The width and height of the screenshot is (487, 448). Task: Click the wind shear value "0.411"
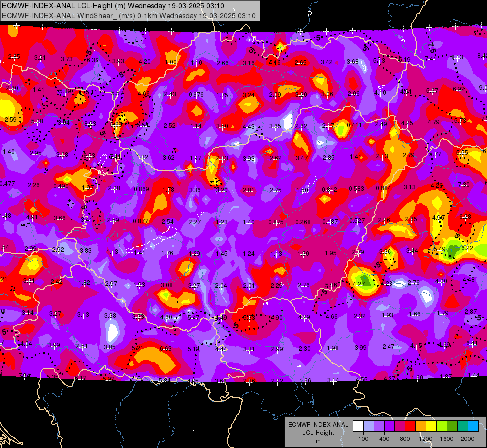tap(354, 125)
